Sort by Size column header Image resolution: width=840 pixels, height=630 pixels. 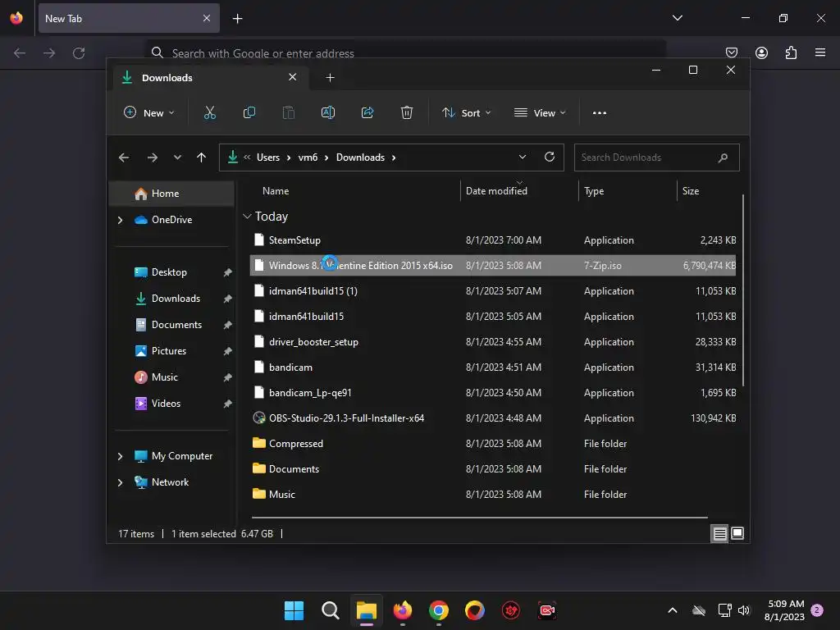pos(691,191)
